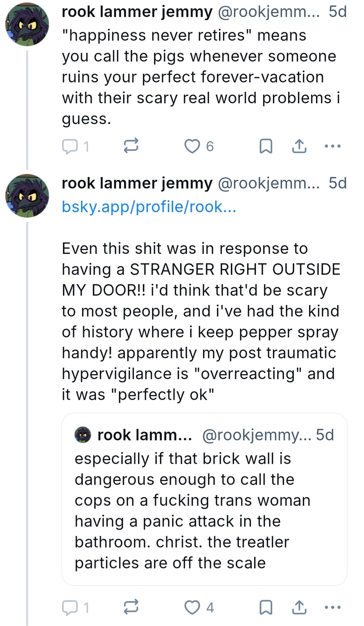The image size is (364, 626).
Task: Share the "STRANGER RIGHT OUTSIDE" post
Action: tap(299, 608)
